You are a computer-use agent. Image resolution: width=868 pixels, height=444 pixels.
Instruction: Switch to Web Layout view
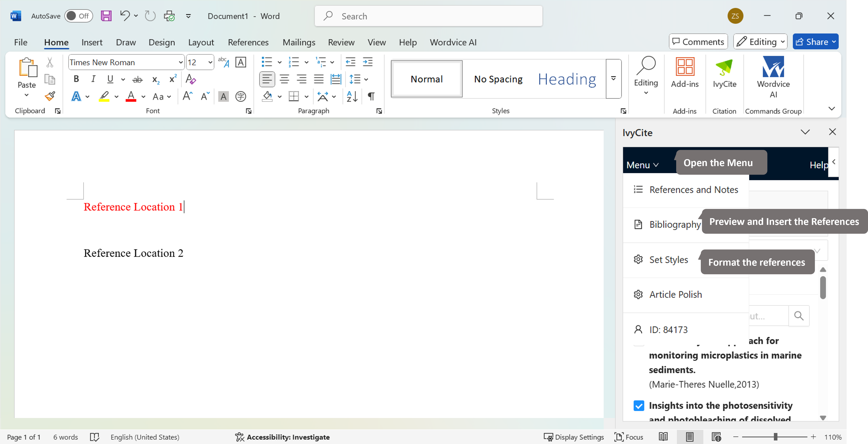tap(716, 437)
